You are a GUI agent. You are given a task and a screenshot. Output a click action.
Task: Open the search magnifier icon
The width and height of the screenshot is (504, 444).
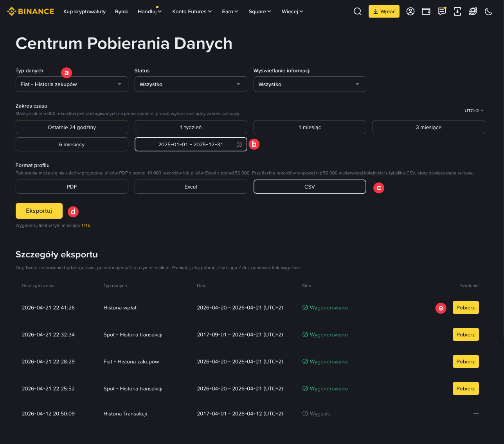tap(357, 11)
